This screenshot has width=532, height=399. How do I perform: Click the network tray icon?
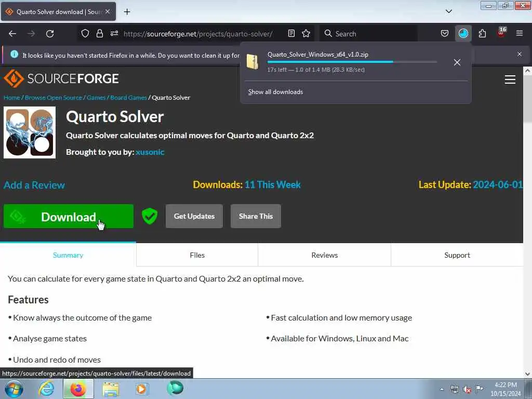454,390
